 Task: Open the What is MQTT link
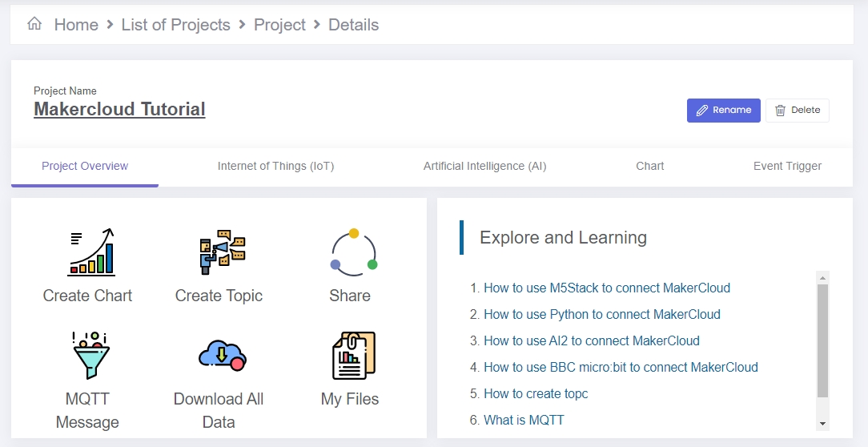(524, 420)
